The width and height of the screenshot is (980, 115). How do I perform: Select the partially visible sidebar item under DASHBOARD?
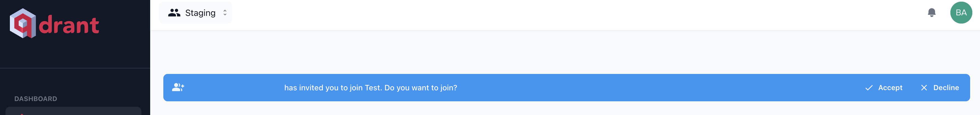(73, 111)
